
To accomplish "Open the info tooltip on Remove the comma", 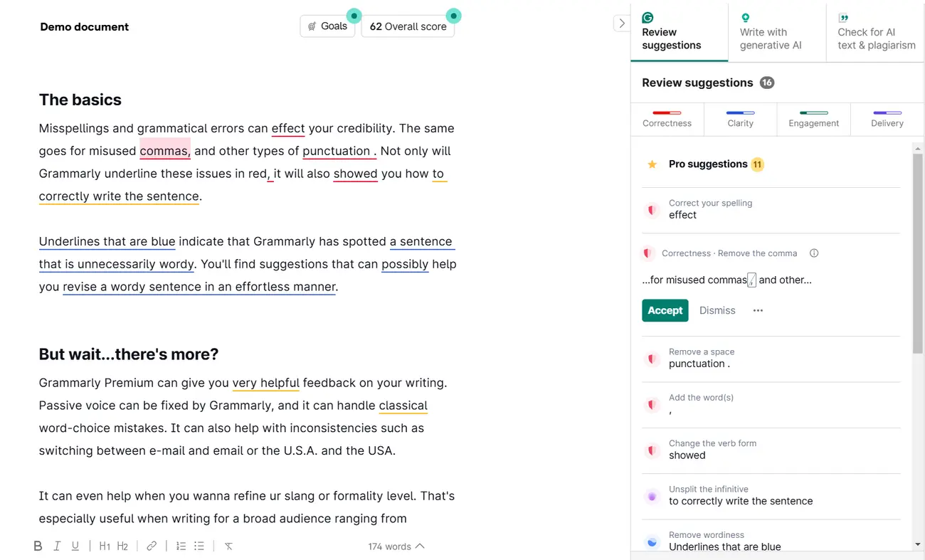I will pos(814,253).
